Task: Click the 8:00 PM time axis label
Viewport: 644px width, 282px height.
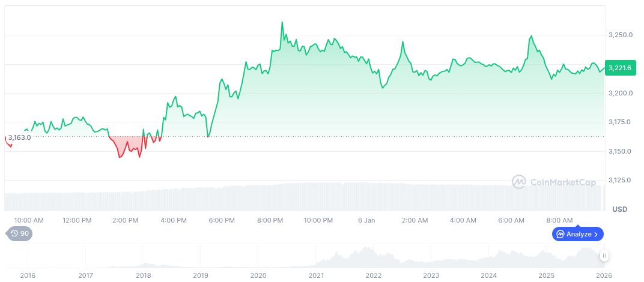Action: click(x=270, y=221)
